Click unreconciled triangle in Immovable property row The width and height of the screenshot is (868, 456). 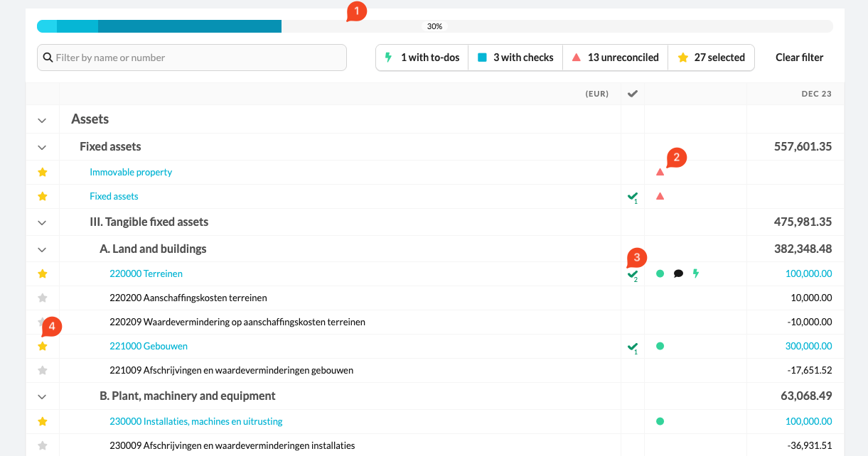660,172
